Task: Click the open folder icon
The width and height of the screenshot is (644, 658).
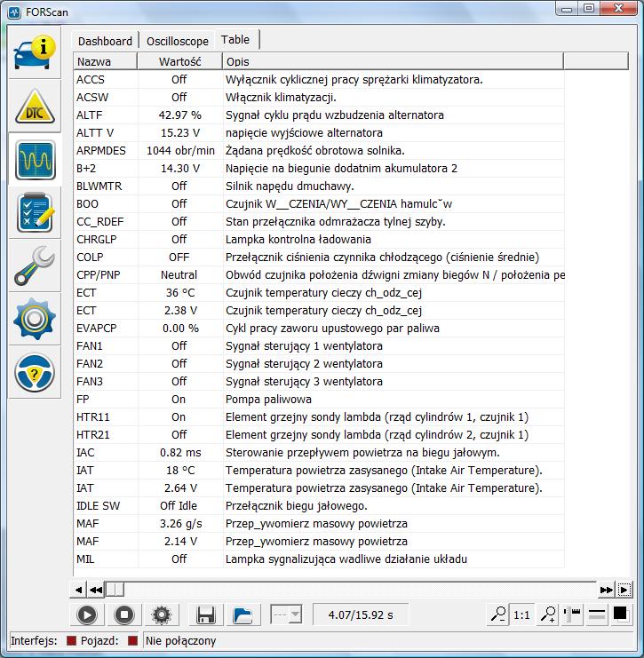Action: pos(241,614)
